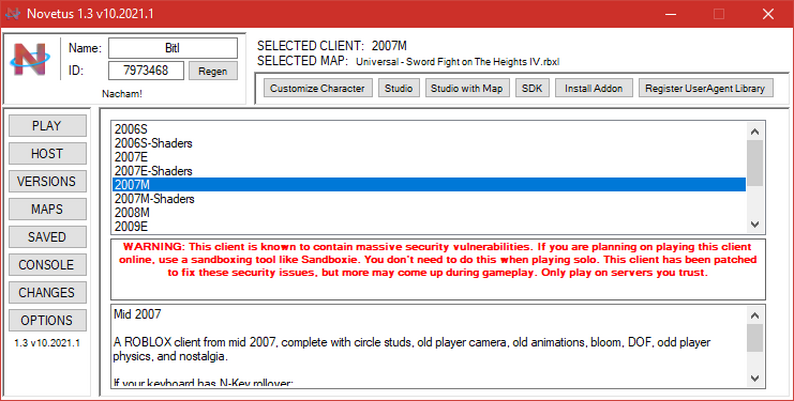Select the 2006S-Shaders client

[x=429, y=143]
